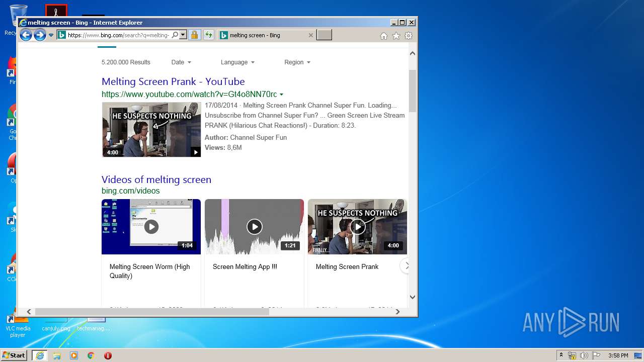Close the 'melting screen - Bing' tab
Viewport: 644px width, 362px height.
coord(310,35)
